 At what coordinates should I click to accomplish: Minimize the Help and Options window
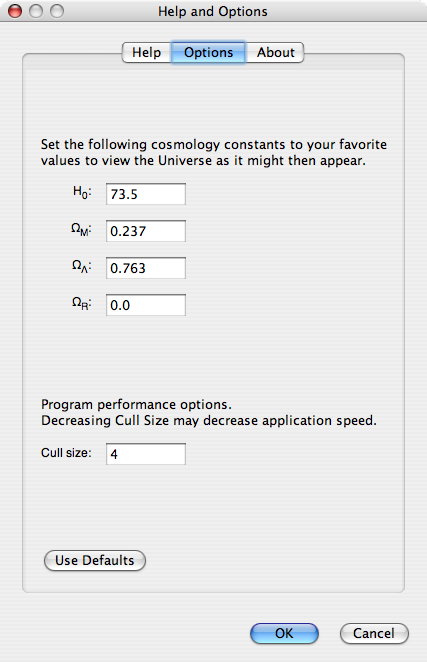[36, 11]
